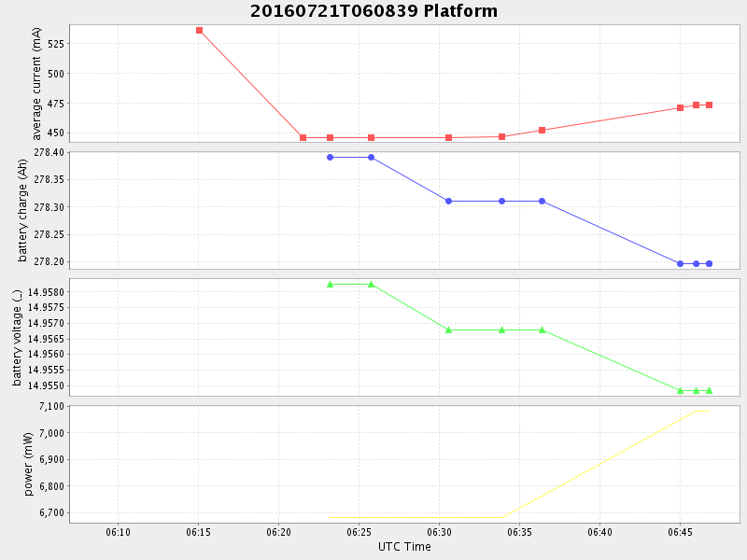
Task: Select the 'battery charge (Ah)' axis label
Action: (22, 210)
